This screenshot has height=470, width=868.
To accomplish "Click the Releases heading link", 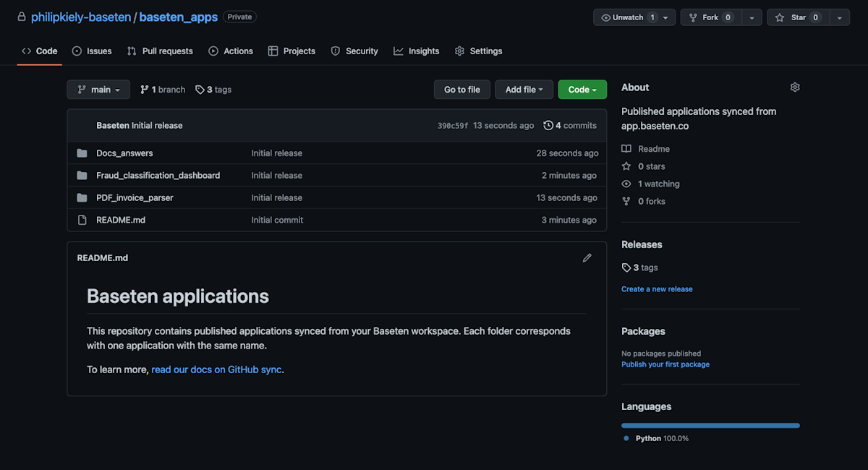I will [x=642, y=244].
